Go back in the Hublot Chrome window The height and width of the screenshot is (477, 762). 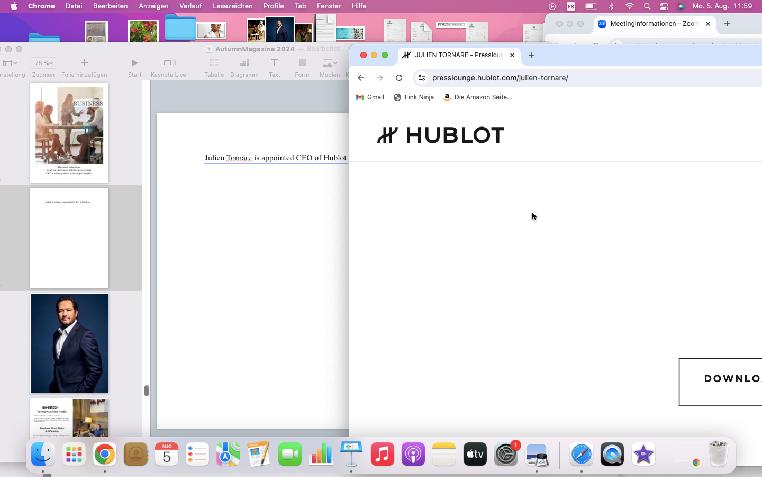361,78
